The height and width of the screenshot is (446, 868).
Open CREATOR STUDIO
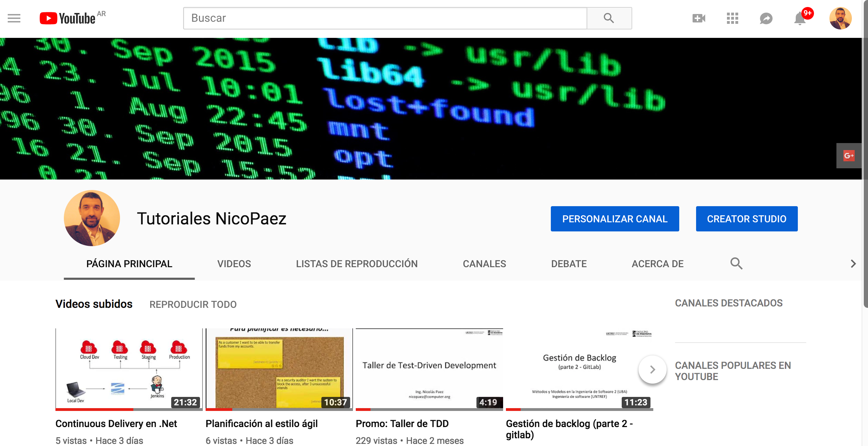pyautogui.click(x=747, y=219)
